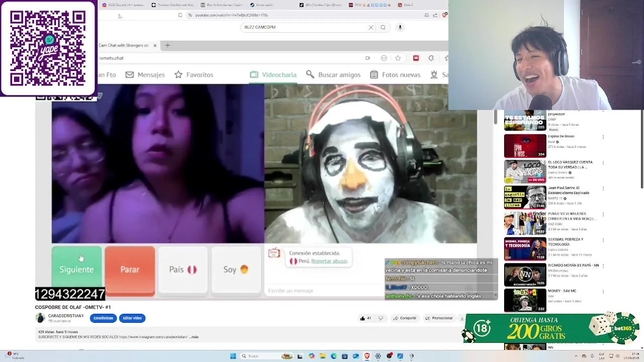644x362 pixels.
Task: Open El Loco Vasquez live video thumbnail
Action: pos(525,171)
